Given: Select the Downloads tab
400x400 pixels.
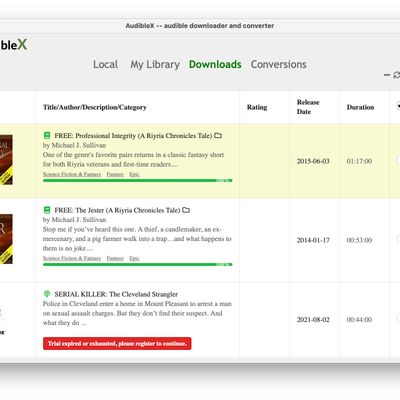Looking at the screenshot, I should [215, 64].
